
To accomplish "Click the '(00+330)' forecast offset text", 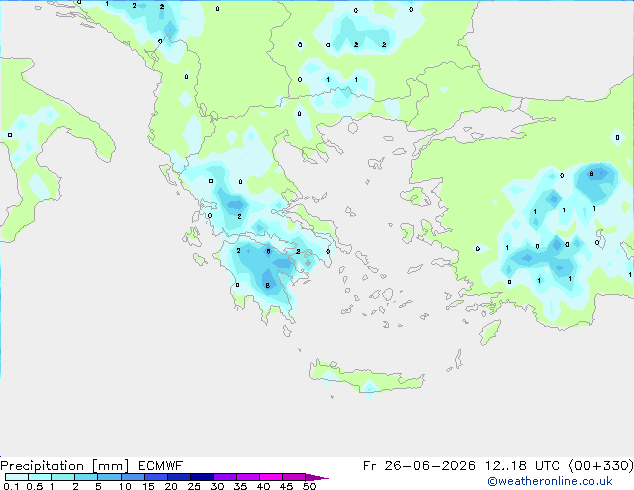I will tap(601, 466).
